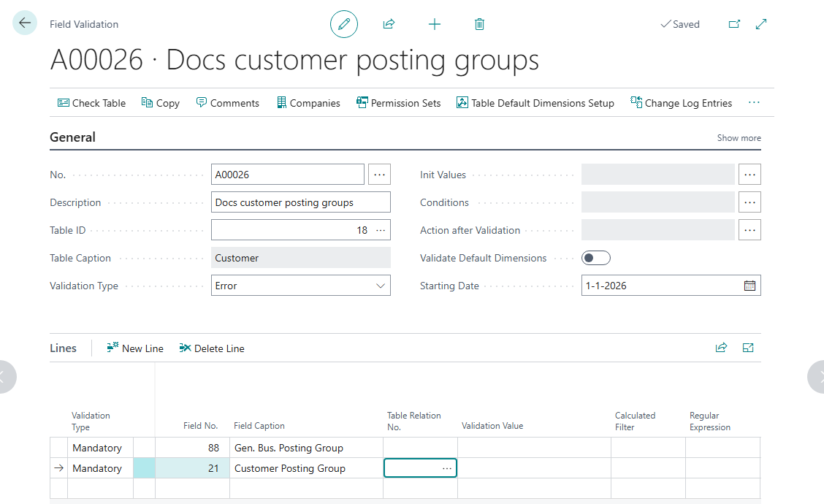Image resolution: width=824 pixels, height=504 pixels.
Task: Collapse the General section heading
Action: [x=72, y=137]
